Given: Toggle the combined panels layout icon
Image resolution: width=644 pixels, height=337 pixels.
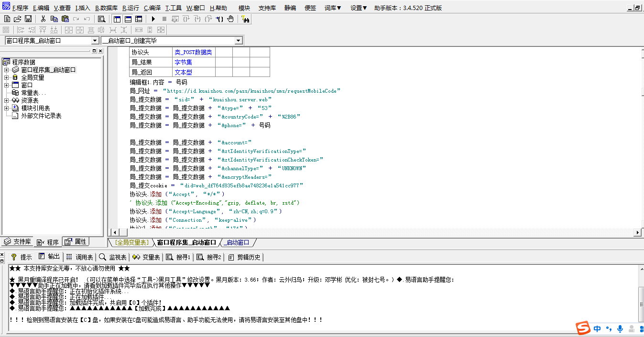Looking at the screenshot, I should [x=139, y=19].
